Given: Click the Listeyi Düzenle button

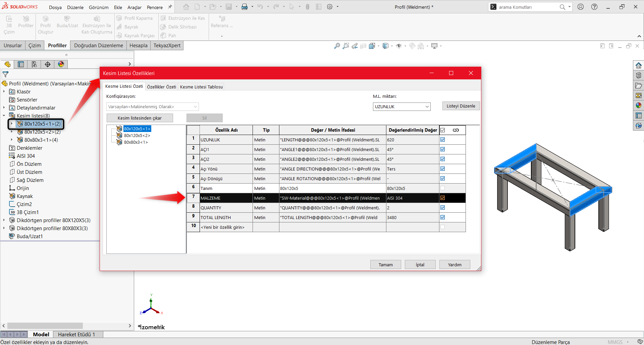Looking at the screenshot, I should point(461,106).
